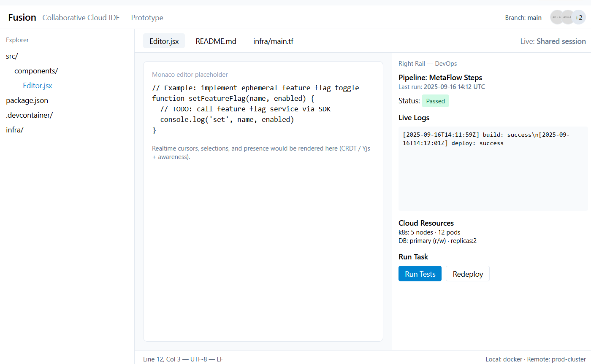The height and width of the screenshot is (364, 591).
Task: Switch to the README.md tab
Action: [x=216, y=41]
